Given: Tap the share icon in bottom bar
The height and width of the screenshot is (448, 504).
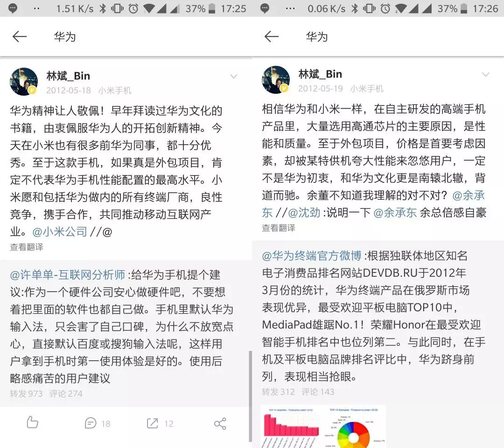Looking at the screenshot, I should click(220, 424).
